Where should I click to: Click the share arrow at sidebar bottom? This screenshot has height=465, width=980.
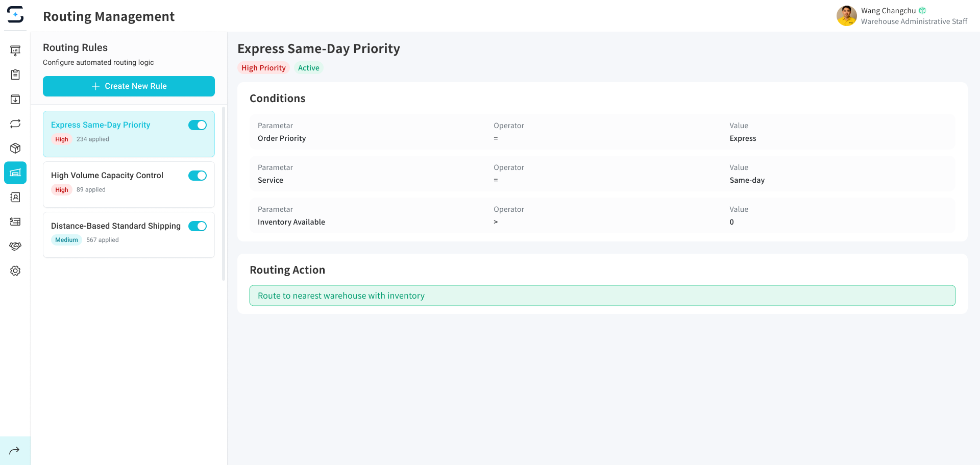tap(15, 450)
